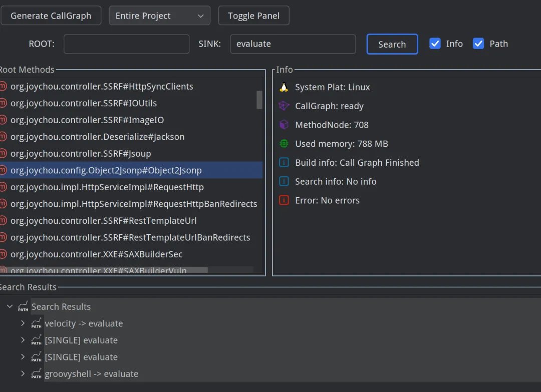Screen dimensions: 541x392
Task: Select org.joychou.controller.SSRF#RestTemplateUrl in the list
Action: coord(103,221)
